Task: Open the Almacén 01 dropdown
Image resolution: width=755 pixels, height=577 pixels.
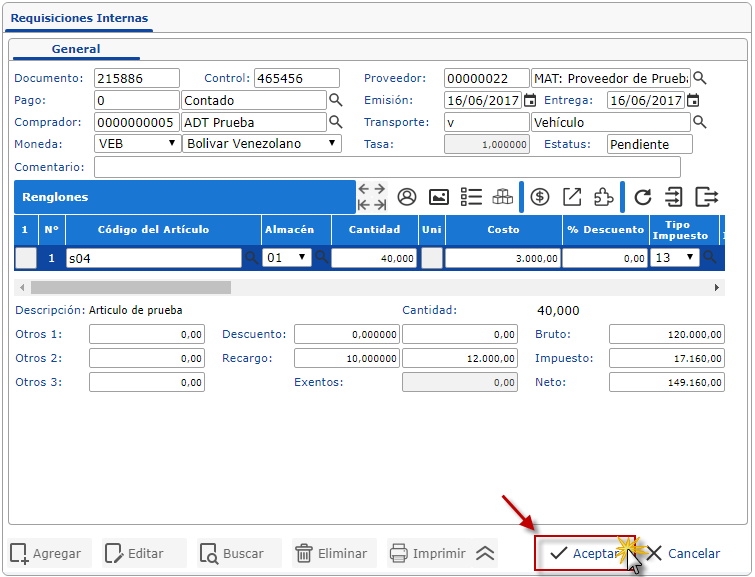Action: (287, 258)
